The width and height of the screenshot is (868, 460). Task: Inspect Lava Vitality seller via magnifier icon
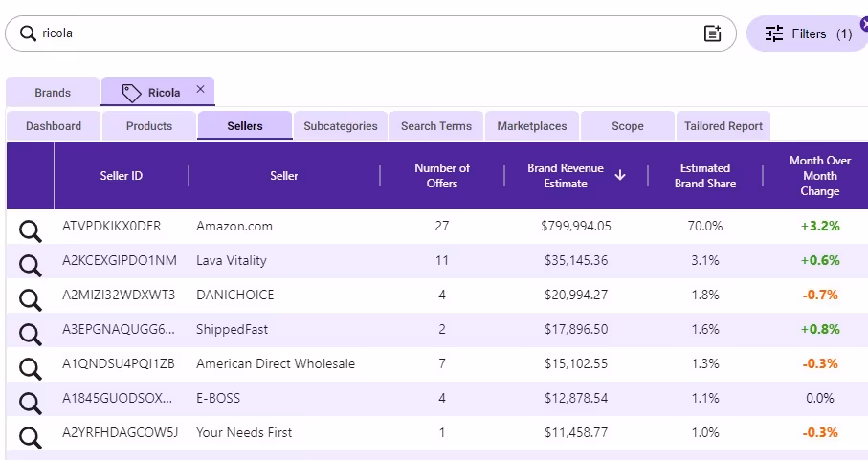[31, 266]
